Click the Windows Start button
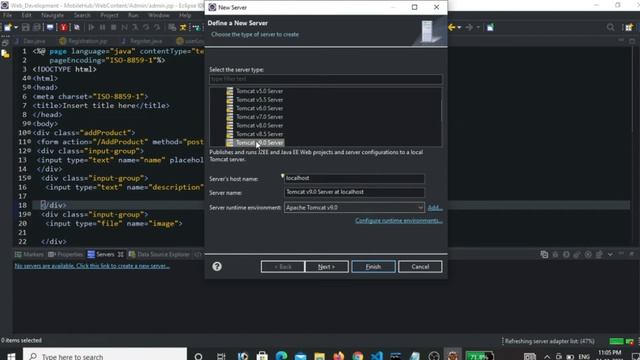The height and width of the screenshot is (360, 640). tap(11, 356)
